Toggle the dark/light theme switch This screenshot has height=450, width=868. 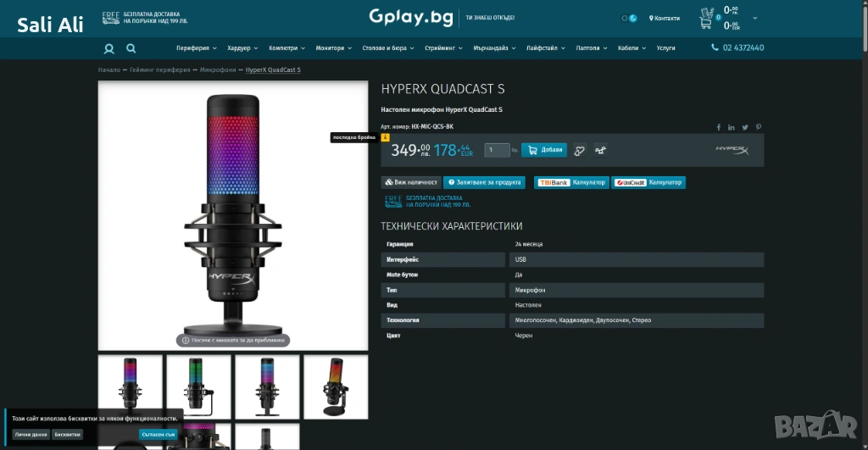[630, 18]
